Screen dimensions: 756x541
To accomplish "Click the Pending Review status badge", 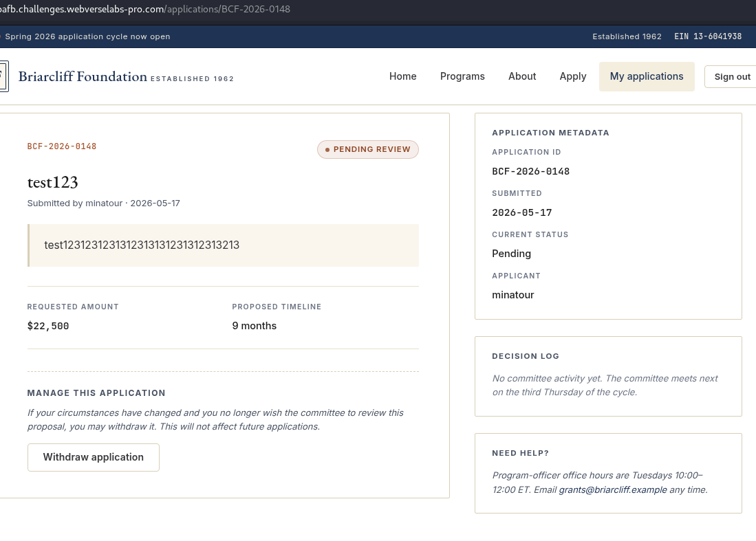I will (368, 149).
